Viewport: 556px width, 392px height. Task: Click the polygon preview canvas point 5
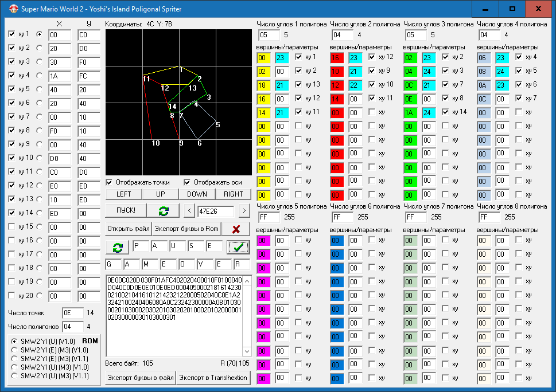(217, 124)
